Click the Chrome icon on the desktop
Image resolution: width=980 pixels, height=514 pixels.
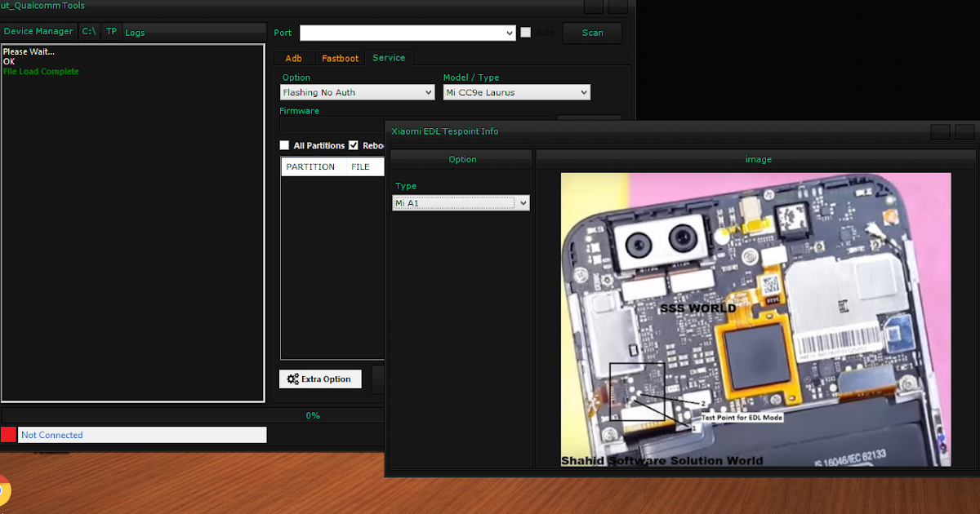point(3,492)
